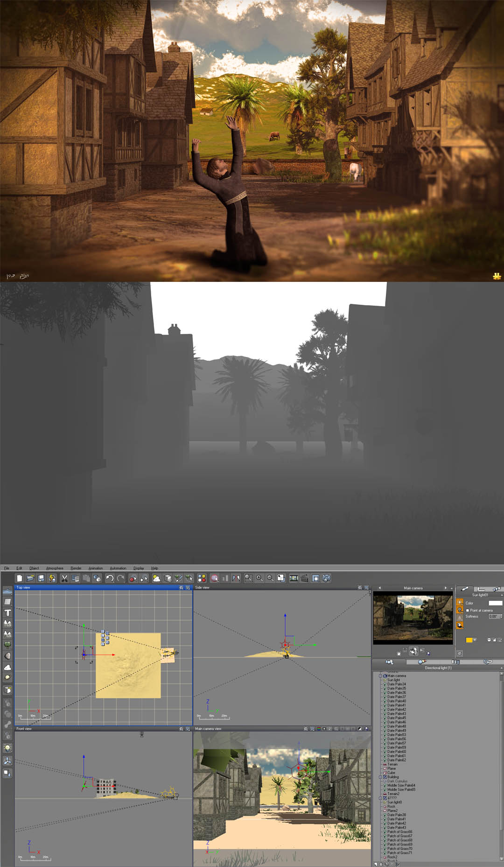Image resolution: width=504 pixels, height=867 pixels.
Task: Open the Display menu
Action: click(139, 568)
